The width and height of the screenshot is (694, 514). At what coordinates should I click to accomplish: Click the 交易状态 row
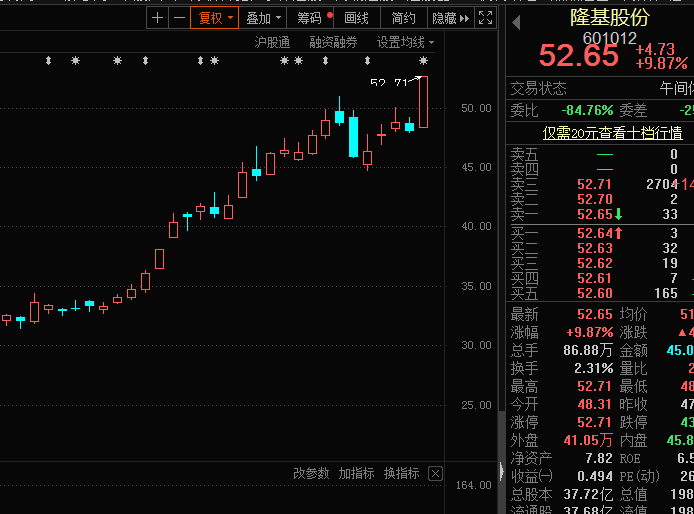(600, 89)
